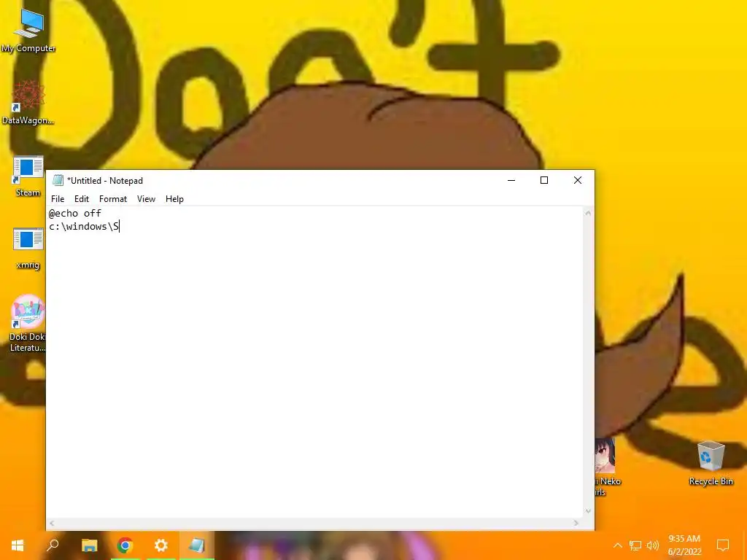This screenshot has height=560, width=747.
Task: Click the vertical scrollbar up arrow
Action: click(x=588, y=214)
